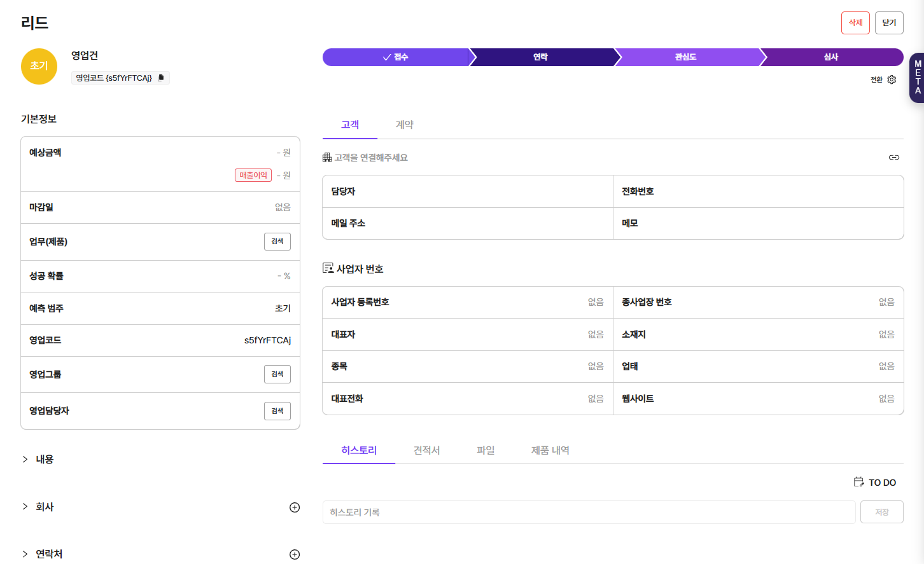This screenshot has width=924, height=564.
Task: Expand the 회사 section
Action: click(25, 507)
